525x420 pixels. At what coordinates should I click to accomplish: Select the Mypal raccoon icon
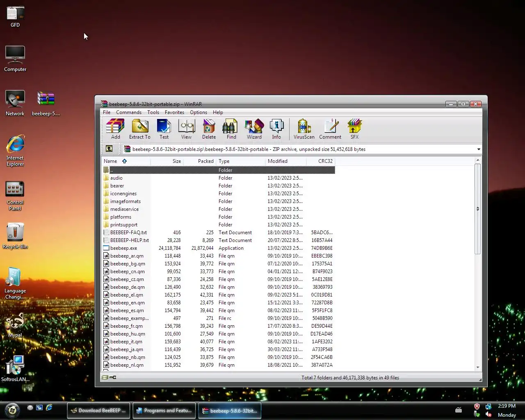click(x=15, y=325)
